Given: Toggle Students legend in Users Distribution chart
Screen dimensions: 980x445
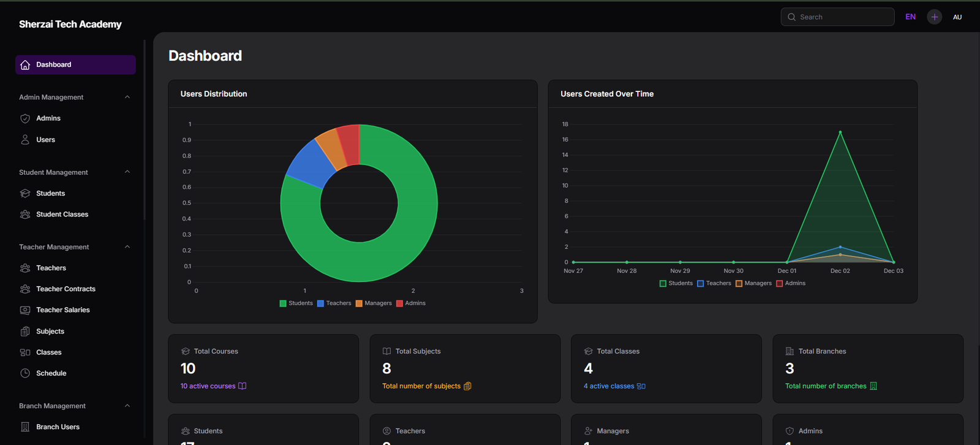Looking at the screenshot, I should click(x=296, y=303).
